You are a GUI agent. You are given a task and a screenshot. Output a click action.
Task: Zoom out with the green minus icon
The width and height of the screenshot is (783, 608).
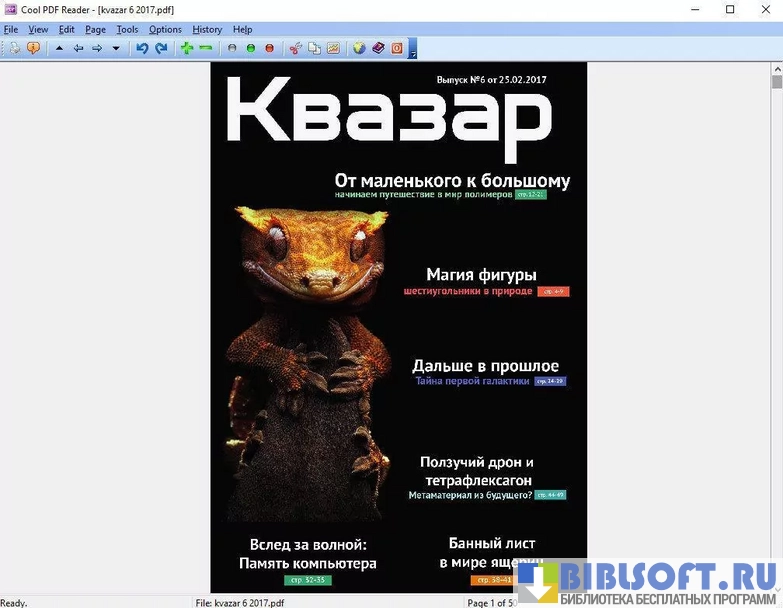pos(206,47)
